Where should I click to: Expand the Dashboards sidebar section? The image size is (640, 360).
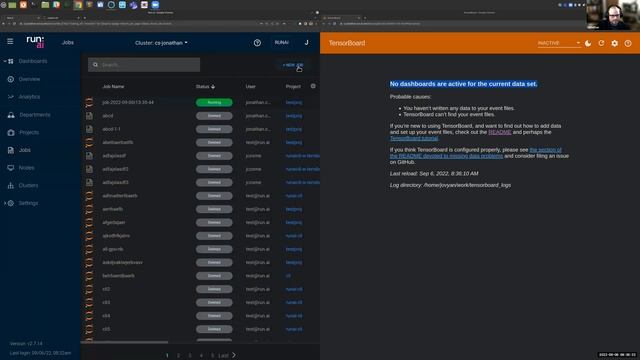(5, 61)
